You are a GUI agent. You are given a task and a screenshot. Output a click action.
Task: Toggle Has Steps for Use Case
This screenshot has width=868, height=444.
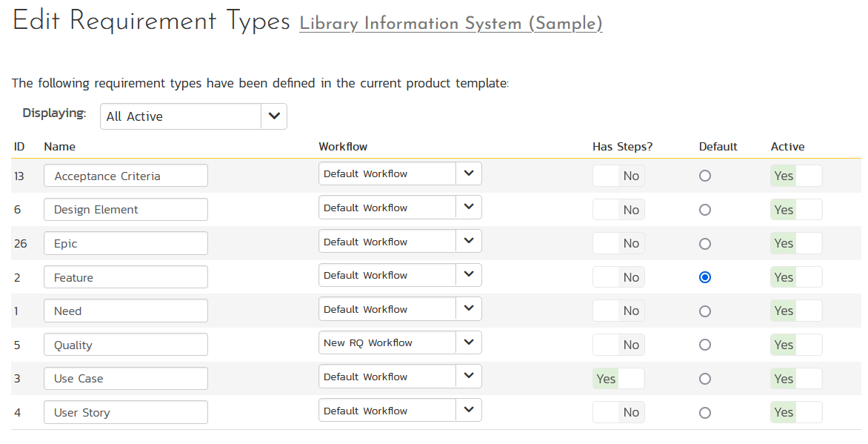pyautogui.click(x=618, y=379)
